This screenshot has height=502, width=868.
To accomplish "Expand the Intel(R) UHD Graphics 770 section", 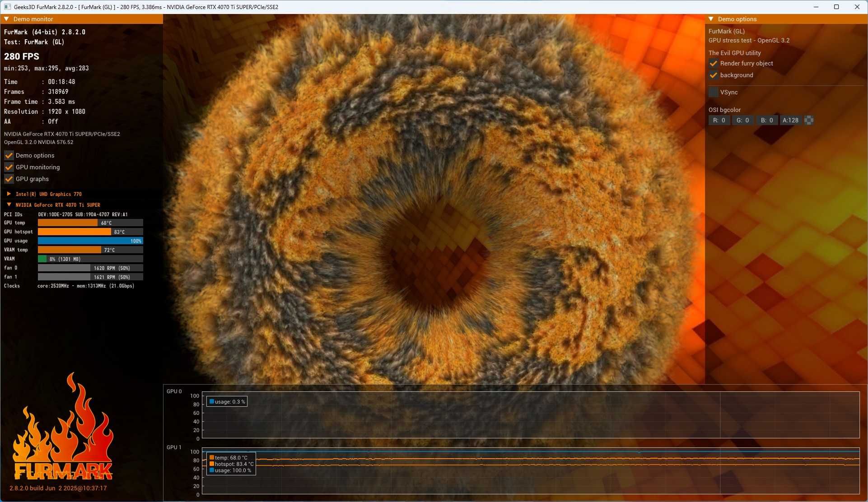I will [x=9, y=194].
